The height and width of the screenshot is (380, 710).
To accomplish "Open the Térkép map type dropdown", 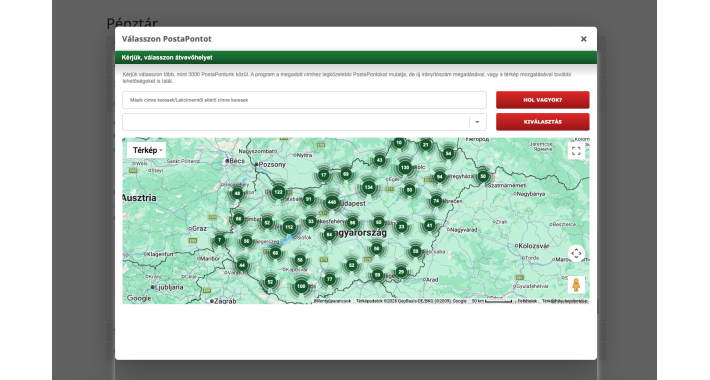I will (x=147, y=150).
